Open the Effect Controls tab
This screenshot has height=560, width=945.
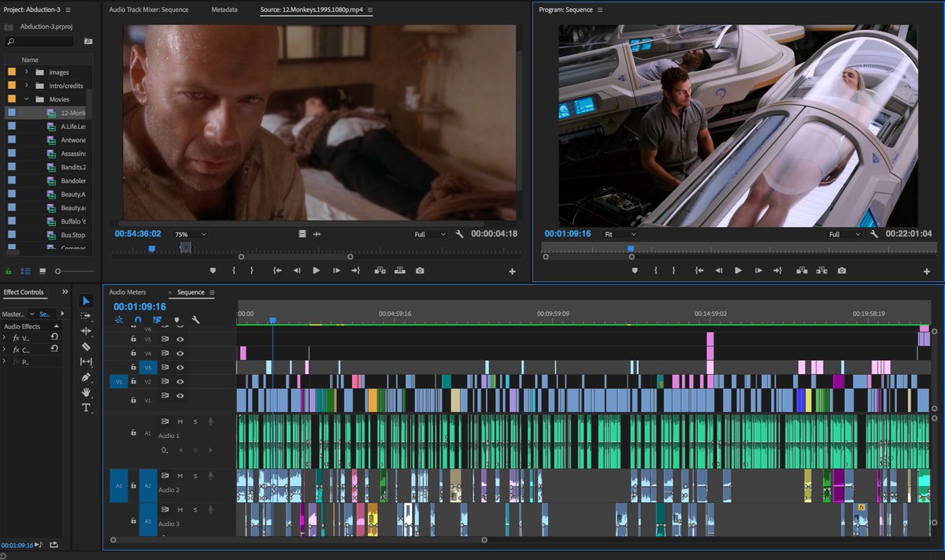24,292
